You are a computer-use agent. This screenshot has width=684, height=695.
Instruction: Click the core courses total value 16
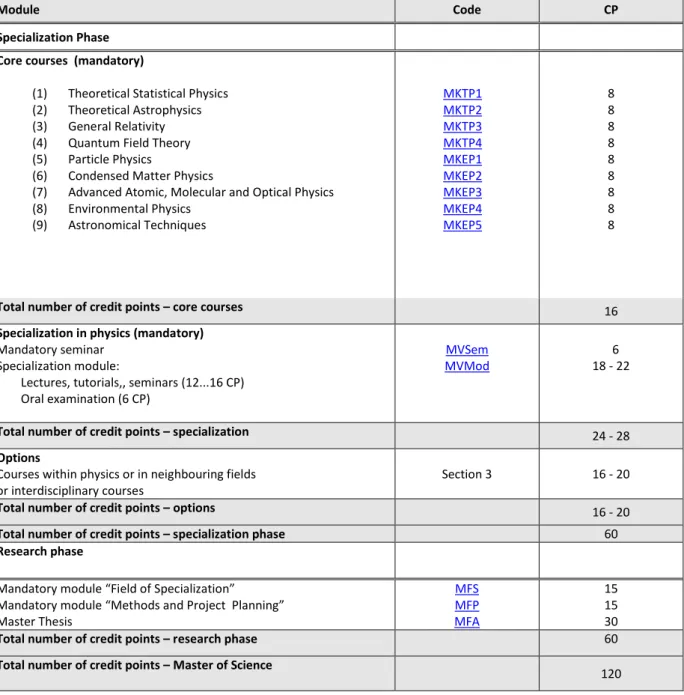[611, 311]
